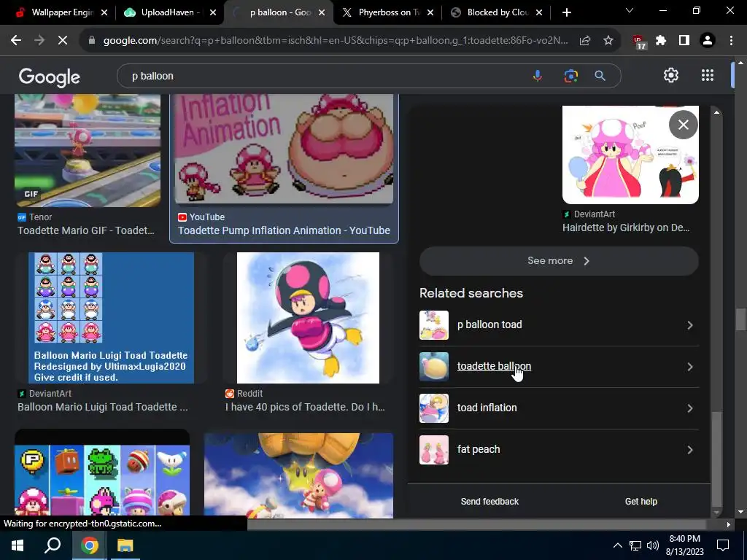This screenshot has height=560, width=747.
Task: Click the address bar URL
Action: click(x=336, y=41)
